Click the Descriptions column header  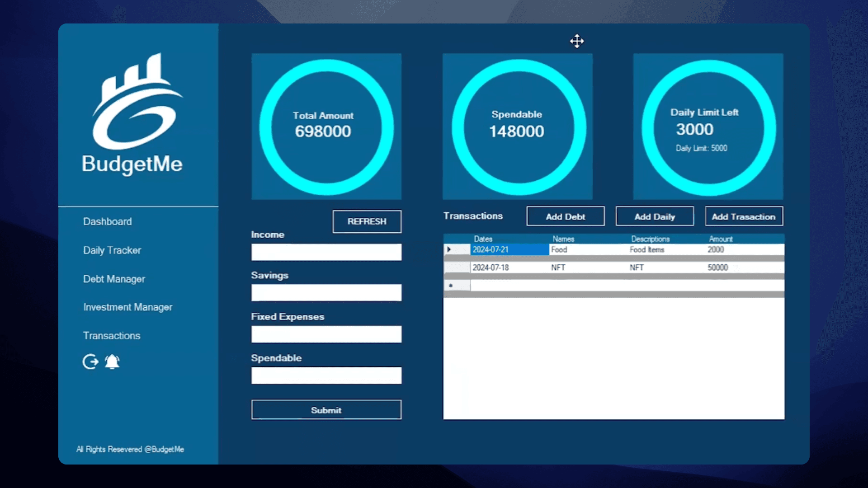(x=667, y=239)
